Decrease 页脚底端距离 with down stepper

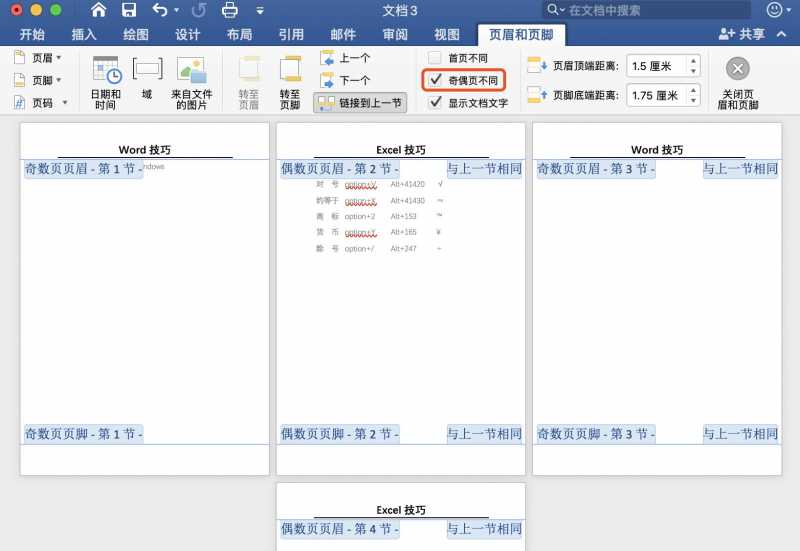click(x=693, y=100)
